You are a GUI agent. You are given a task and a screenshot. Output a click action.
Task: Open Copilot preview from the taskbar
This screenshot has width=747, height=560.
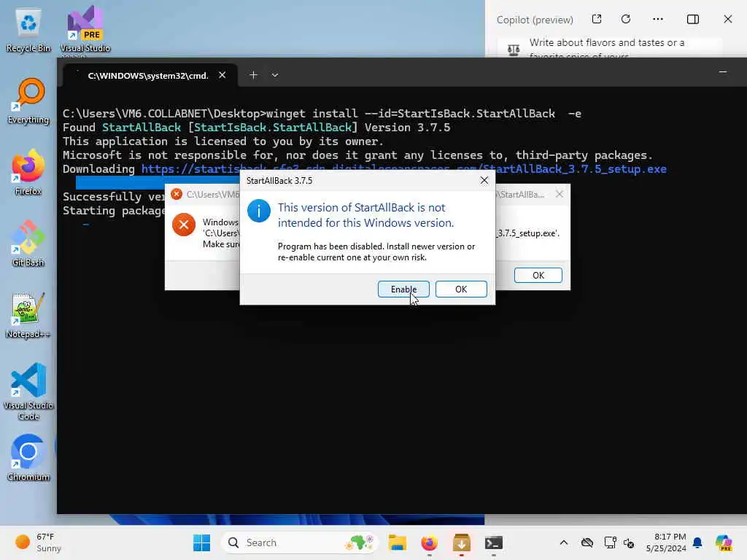(x=724, y=542)
